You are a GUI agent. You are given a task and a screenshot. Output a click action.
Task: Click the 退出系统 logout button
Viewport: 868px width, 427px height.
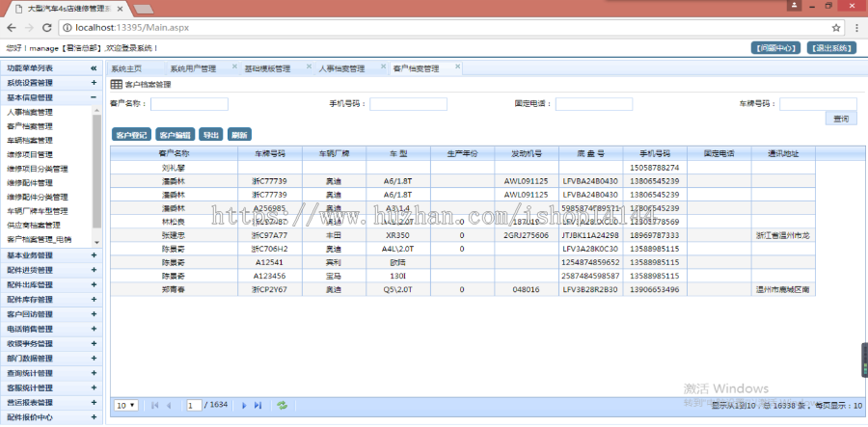pyautogui.click(x=830, y=47)
